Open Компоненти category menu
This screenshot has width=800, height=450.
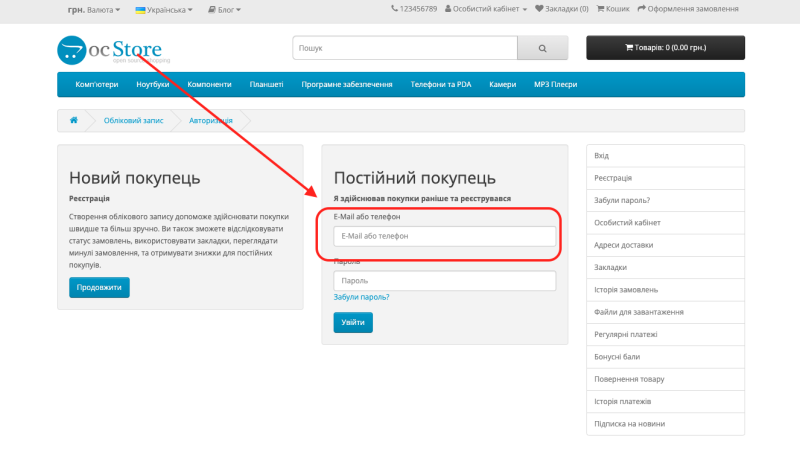[209, 85]
